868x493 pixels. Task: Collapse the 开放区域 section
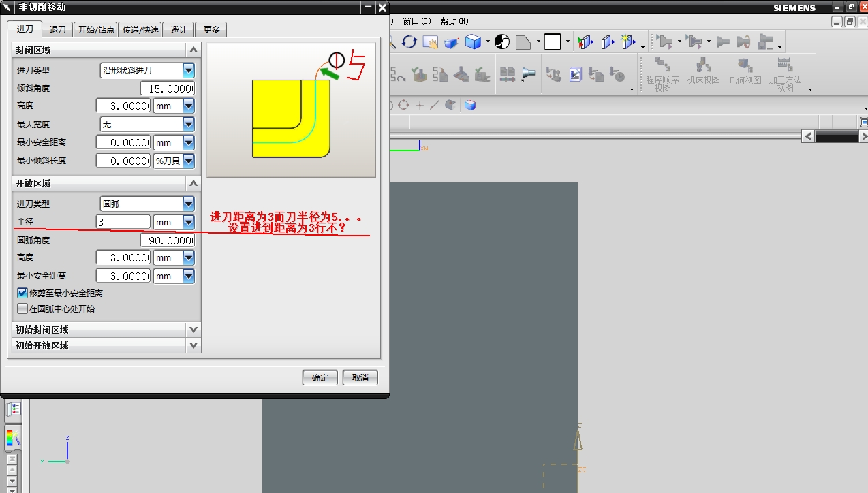[193, 183]
